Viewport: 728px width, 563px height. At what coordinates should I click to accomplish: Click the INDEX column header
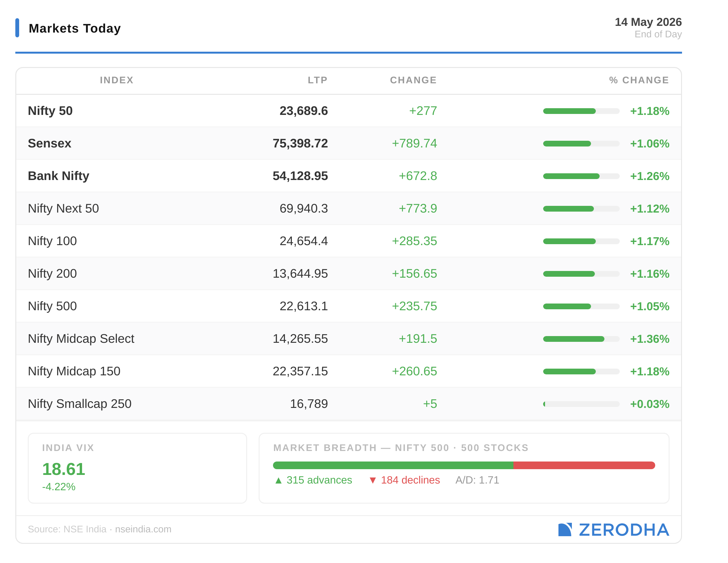click(x=117, y=80)
